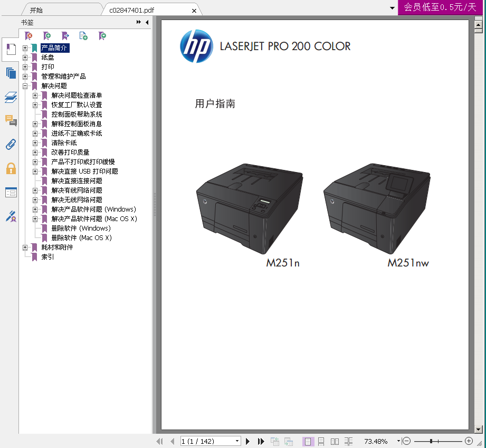Expand the 改善打印质量 bookmark node
The height and width of the screenshot is (448, 486).
coord(35,152)
